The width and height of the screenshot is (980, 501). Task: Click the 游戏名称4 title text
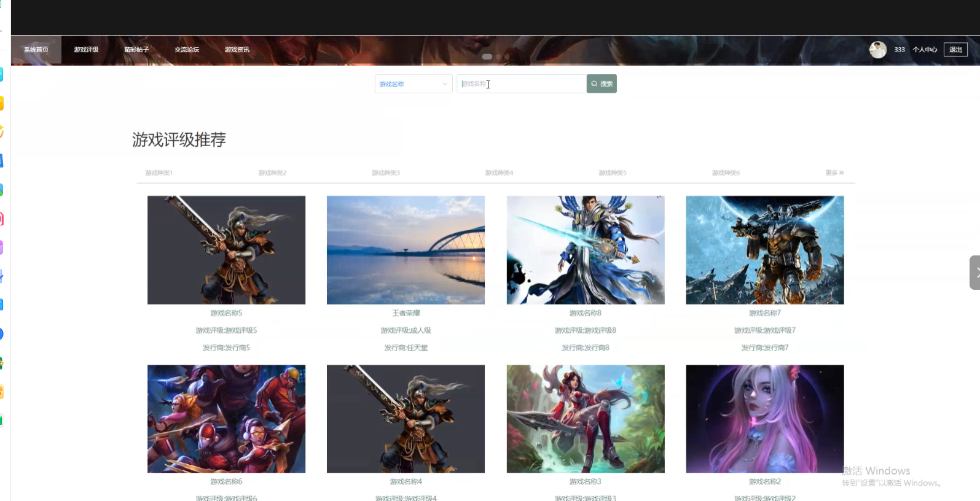[x=406, y=482]
